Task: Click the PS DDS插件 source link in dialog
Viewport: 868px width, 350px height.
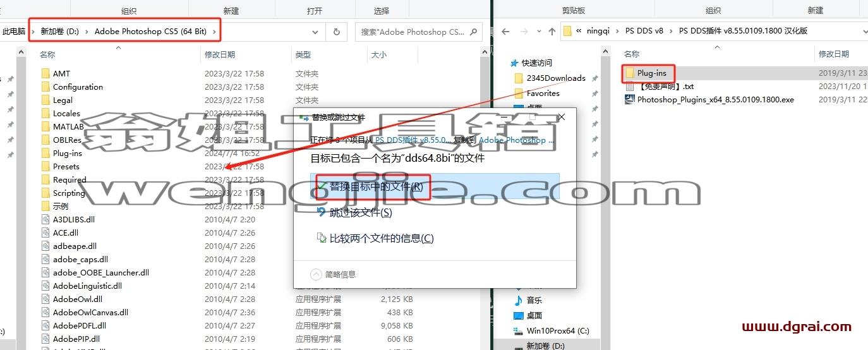Action: pyautogui.click(x=414, y=140)
